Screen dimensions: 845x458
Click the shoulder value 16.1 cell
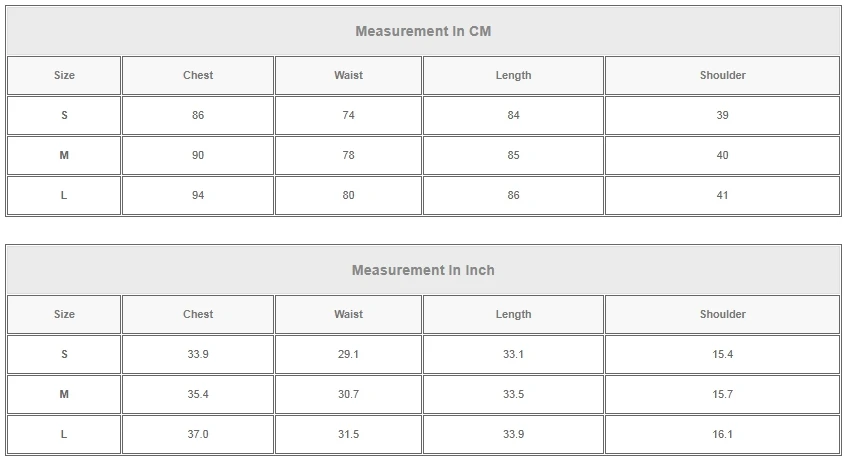click(x=722, y=434)
